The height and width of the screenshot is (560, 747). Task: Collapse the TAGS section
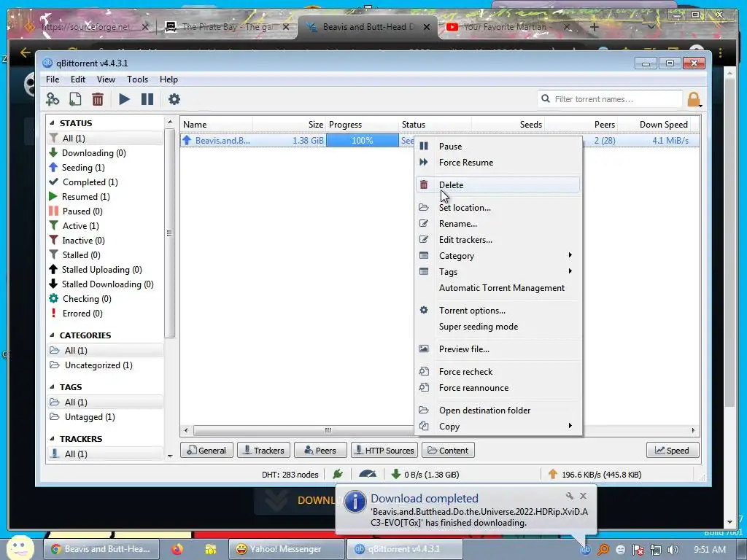coord(52,387)
